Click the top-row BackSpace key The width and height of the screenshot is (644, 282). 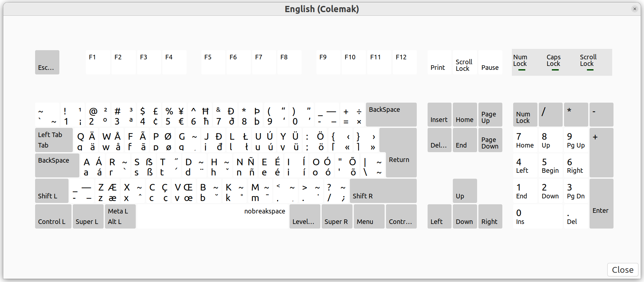coord(391,115)
